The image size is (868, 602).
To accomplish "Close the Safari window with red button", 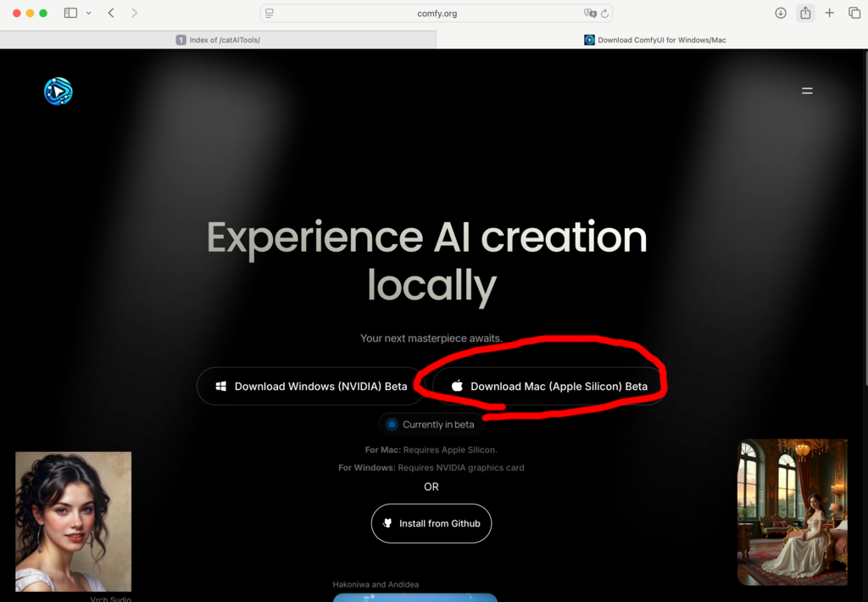I will pyautogui.click(x=17, y=14).
